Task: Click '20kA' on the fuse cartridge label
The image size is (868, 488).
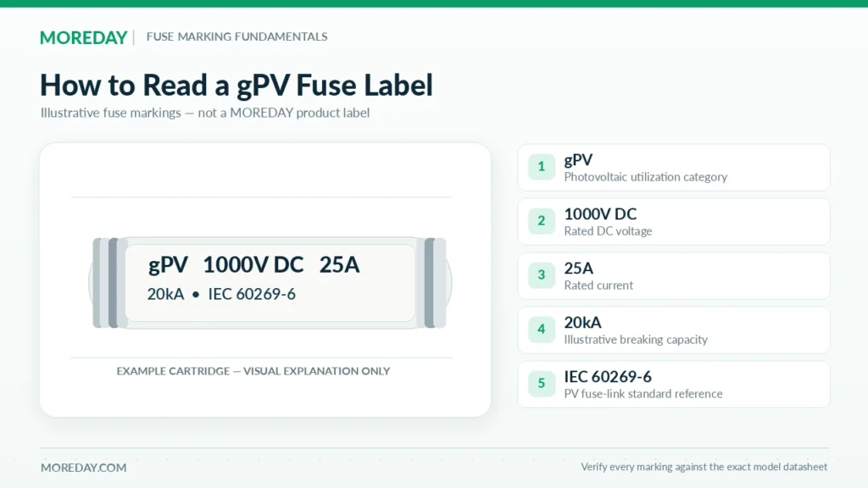Action: pos(165,294)
